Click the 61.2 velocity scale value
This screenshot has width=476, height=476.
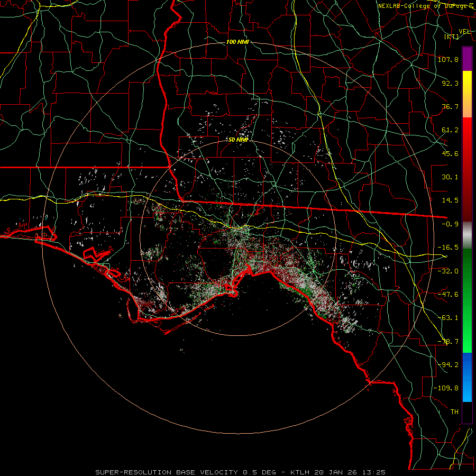tap(450, 130)
